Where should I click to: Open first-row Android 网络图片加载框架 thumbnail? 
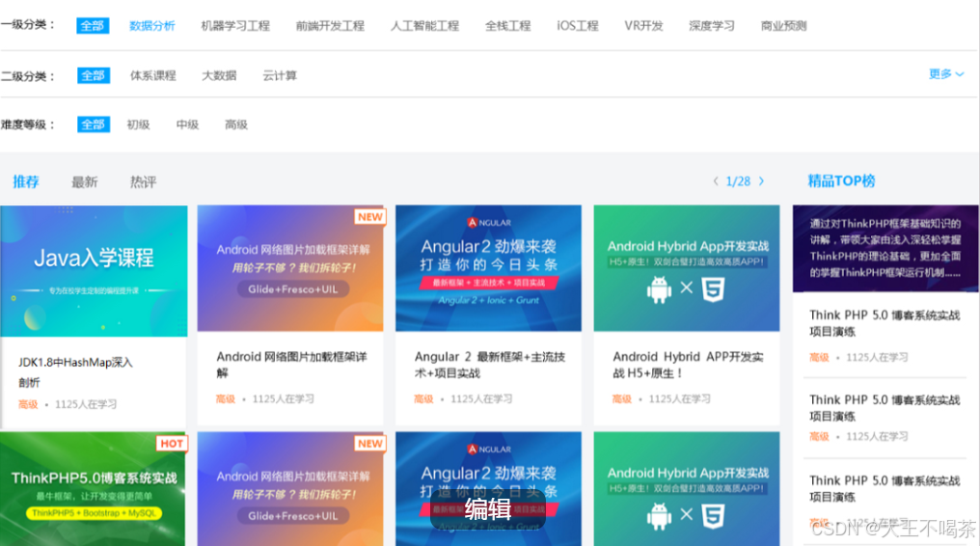(290, 268)
